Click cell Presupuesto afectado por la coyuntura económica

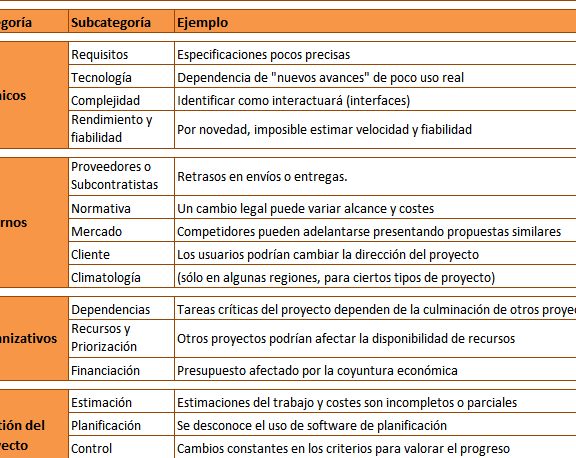375,369
